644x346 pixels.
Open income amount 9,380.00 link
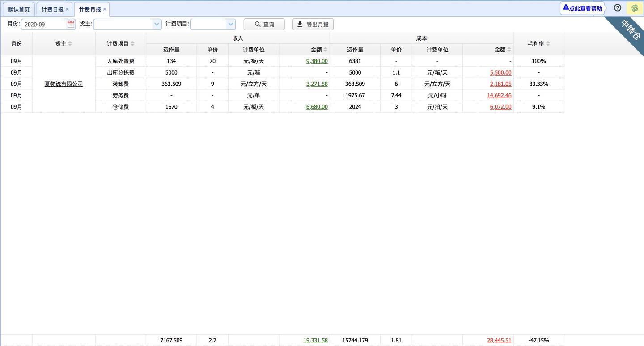click(x=317, y=61)
